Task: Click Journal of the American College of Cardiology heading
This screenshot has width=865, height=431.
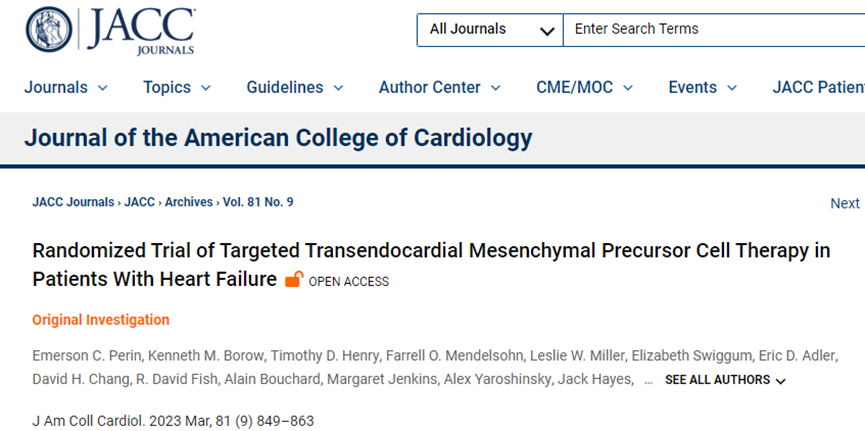Action: [278, 137]
